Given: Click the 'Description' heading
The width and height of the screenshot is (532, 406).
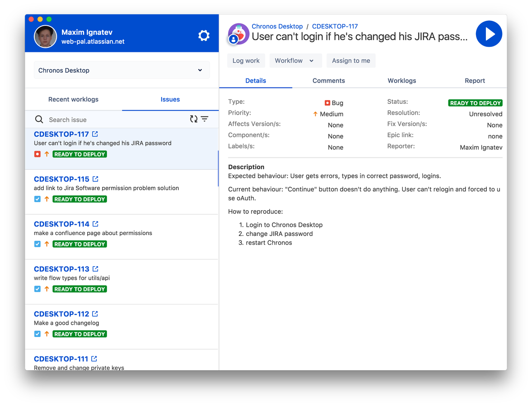Looking at the screenshot, I should point(246,167).
